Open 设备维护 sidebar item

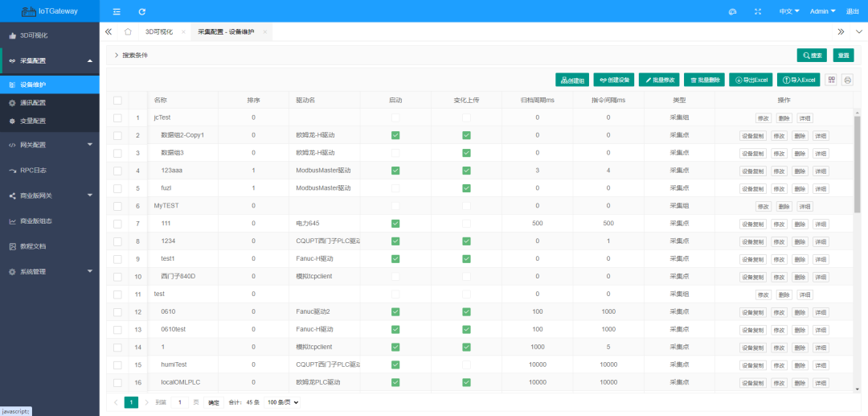click(x=50, y=84)
